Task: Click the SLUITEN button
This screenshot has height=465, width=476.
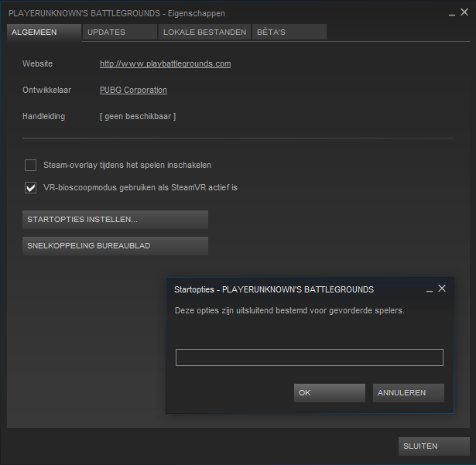Action: [x=433, y=446]
